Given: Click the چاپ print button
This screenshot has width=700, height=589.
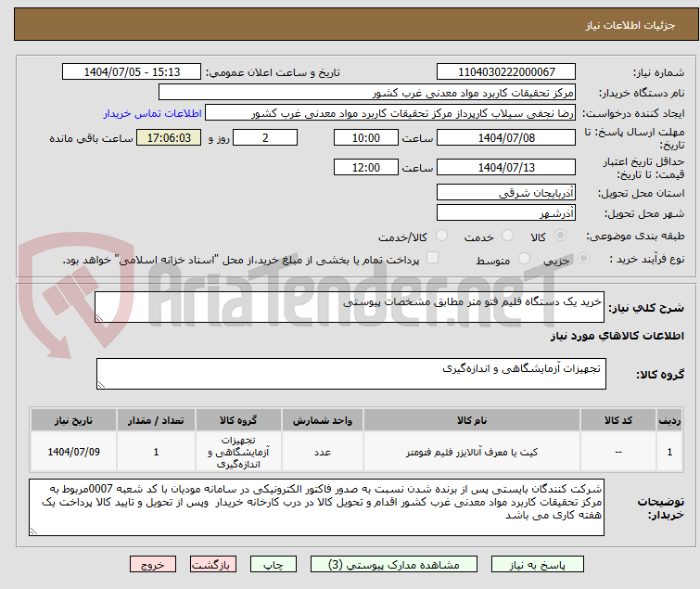Looking at the screenshot, I should pyautogui.click(x=274, y=565).
